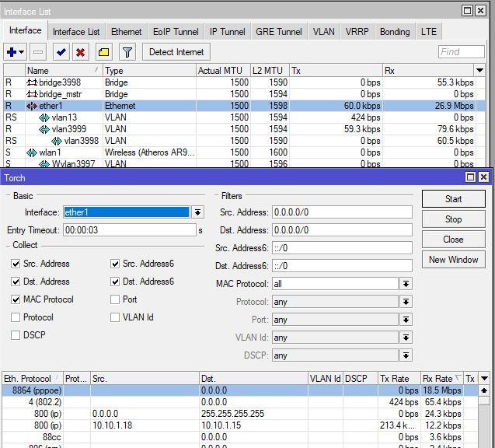Open the DSCP filter dropdown
Image resolution: width=495 pixels, height=448 pixels.
[x=406, y=355]
